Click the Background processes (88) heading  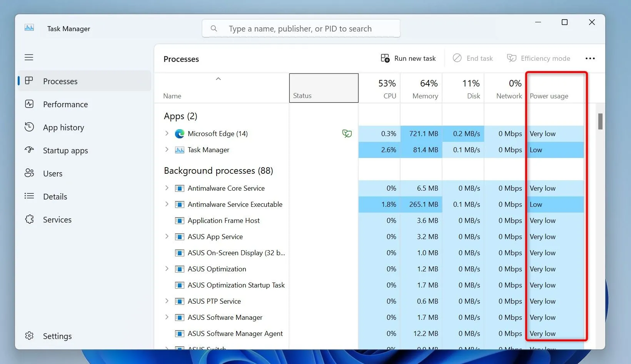pos(218,171)
